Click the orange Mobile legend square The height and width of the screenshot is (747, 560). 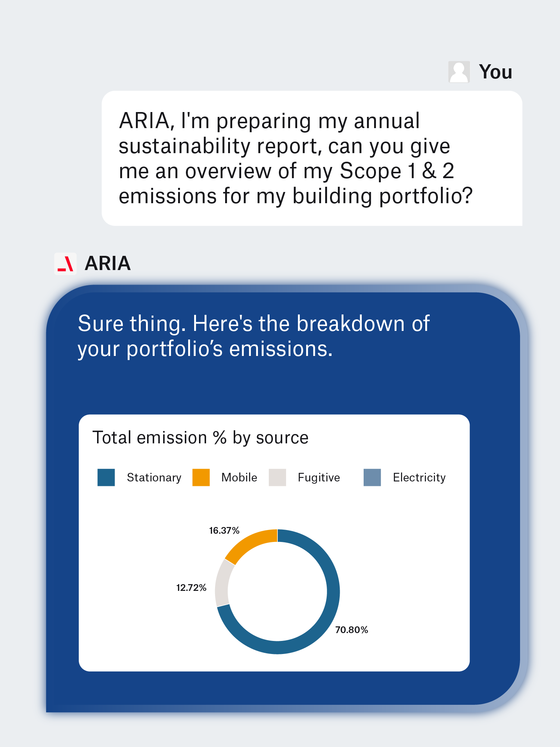click(201, 477)
